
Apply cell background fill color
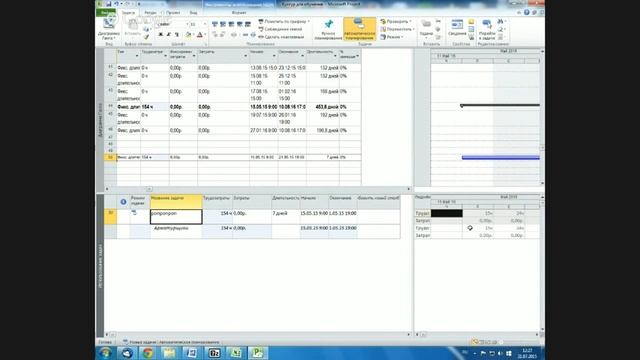pyautogui.click(x=189, y=35)
